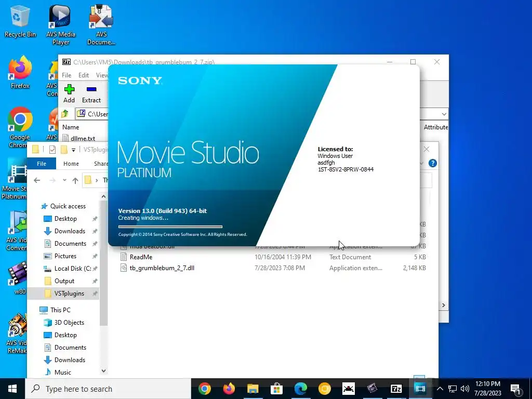The image size is (532, 399).
Task: Open Documents under Quick access
Action: pos(70,244)
